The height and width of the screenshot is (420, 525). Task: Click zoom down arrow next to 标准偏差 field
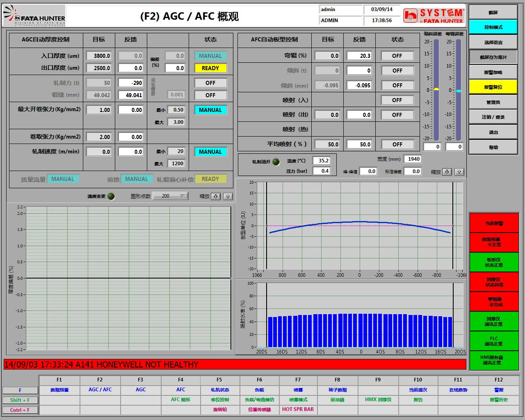tap(447, 172)
